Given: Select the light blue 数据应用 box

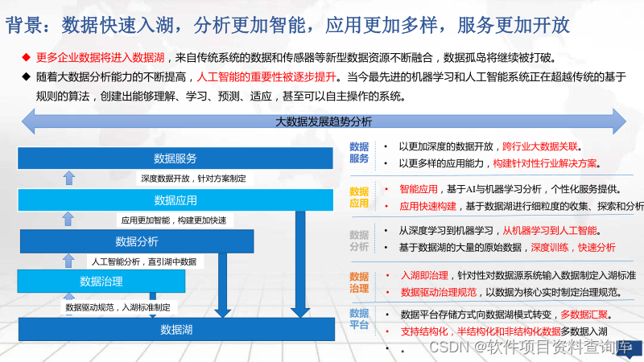Looking at the screenshot, I should point(175,200).
